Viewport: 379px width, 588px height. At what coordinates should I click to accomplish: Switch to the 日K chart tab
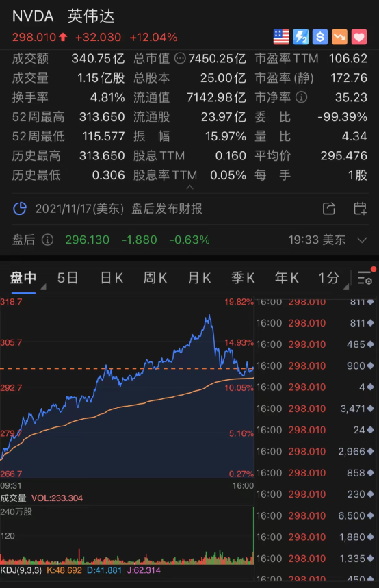(112, 278)
